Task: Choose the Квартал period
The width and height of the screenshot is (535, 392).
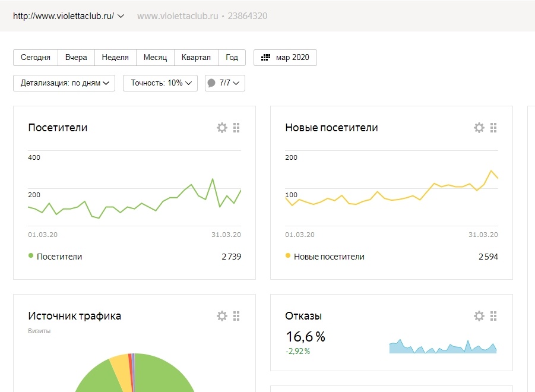Action: pyautogui.click(x=196, y=58)
